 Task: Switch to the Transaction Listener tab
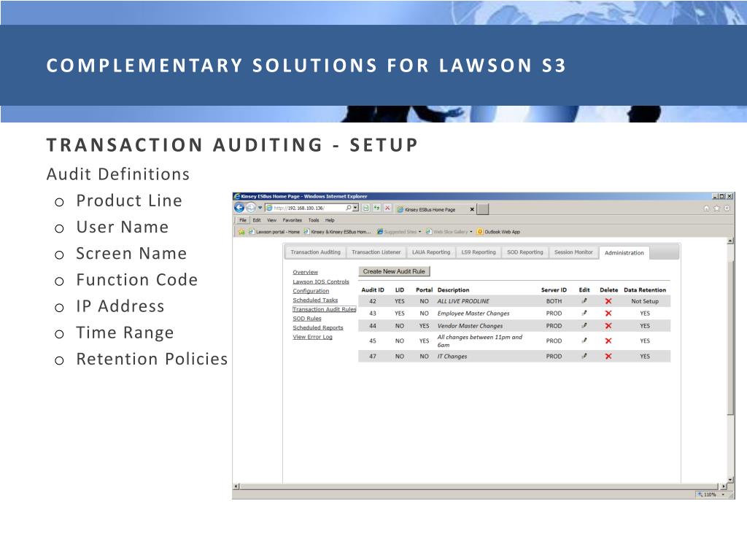tap(376, 252)
